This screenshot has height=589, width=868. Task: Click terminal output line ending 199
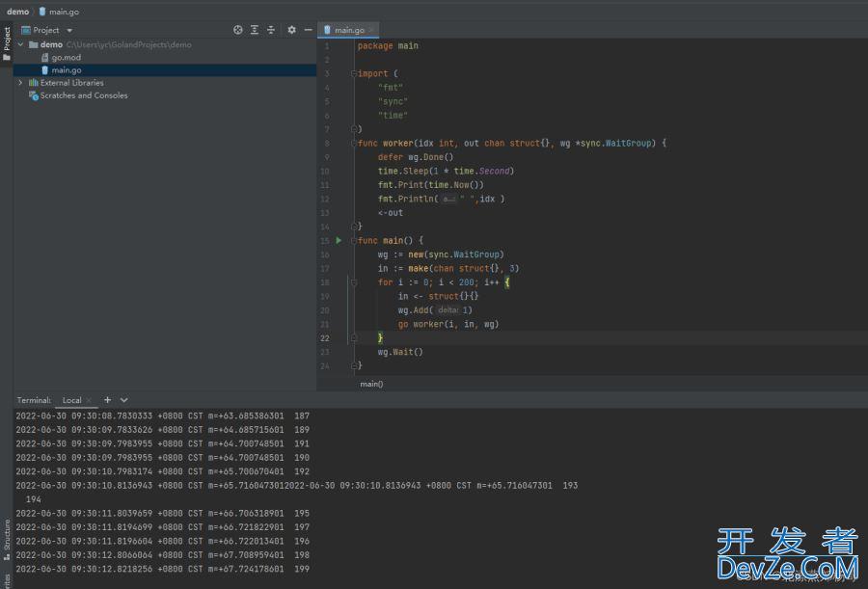tap(163, 569)
